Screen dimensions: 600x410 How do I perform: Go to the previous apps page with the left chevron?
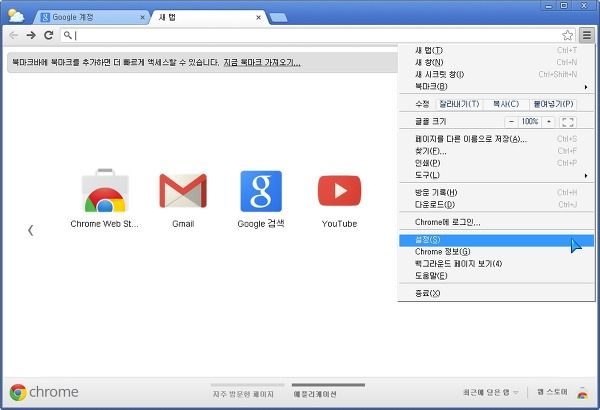31,230
